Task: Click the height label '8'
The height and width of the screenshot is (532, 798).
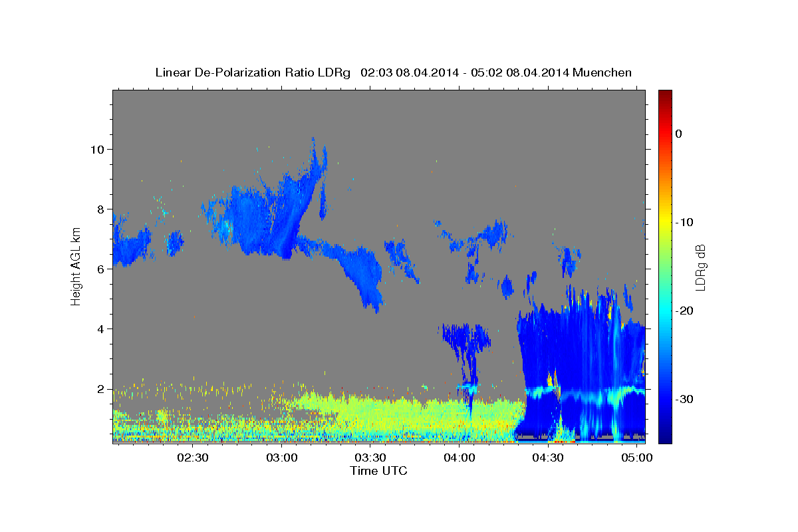Action: click(x=101, y=209)
